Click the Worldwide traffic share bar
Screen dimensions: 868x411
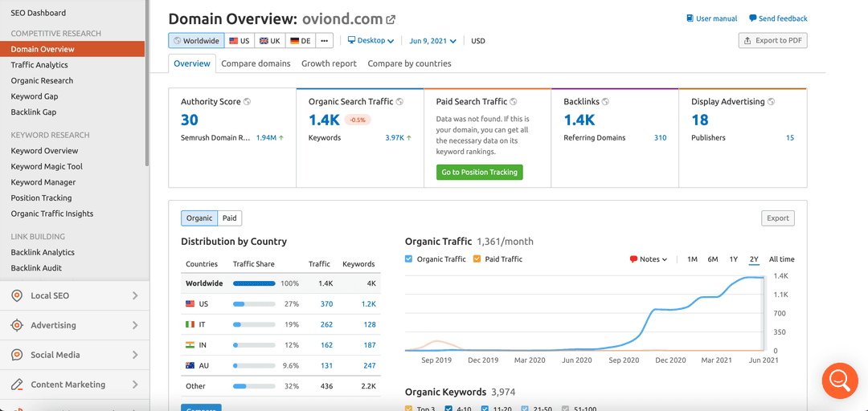254,283
